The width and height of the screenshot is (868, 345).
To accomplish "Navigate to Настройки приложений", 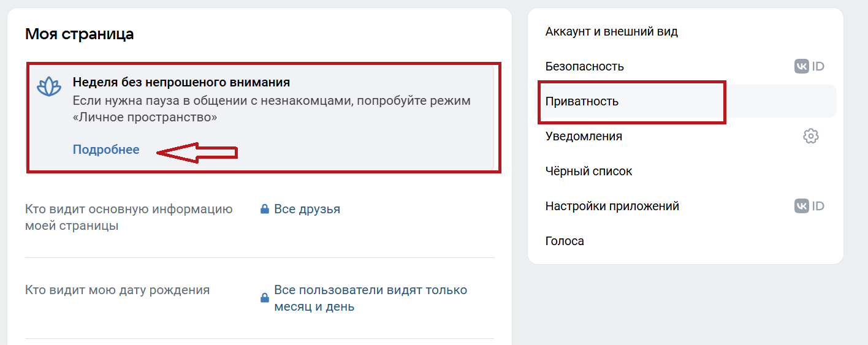I will (x=612, y=206).
